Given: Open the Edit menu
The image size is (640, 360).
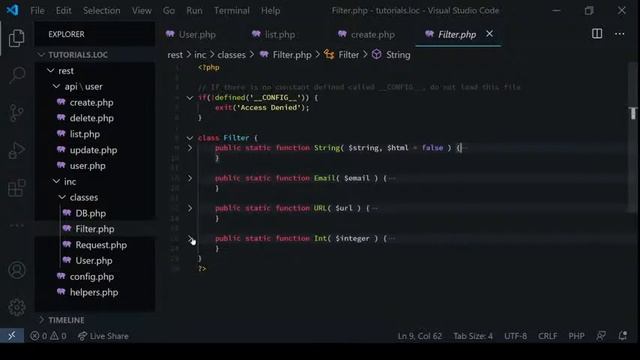Looking at the screenshot, I should click(63, 10).
